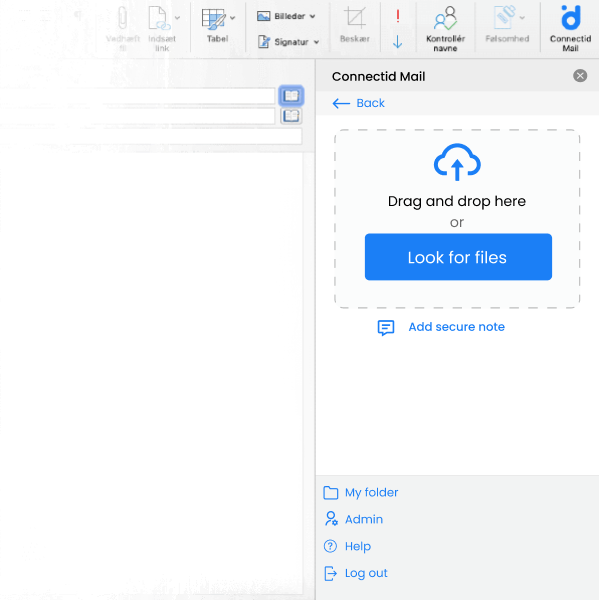Set high importance with red exclamation mark
Viewport: 599px width, 600px height.
[x=398, y=16]
